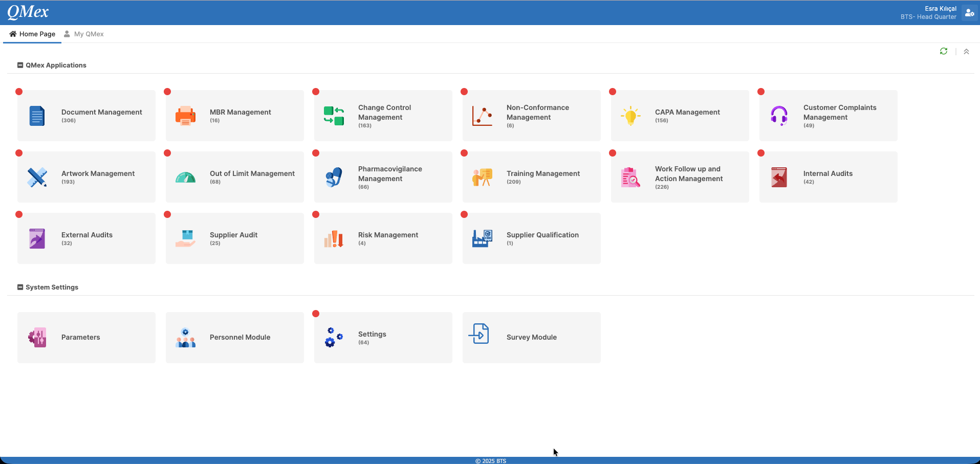The image size is (980, 464).
Task: Open Pharmacovigilance Management module icon
Action: coord(334,177)
